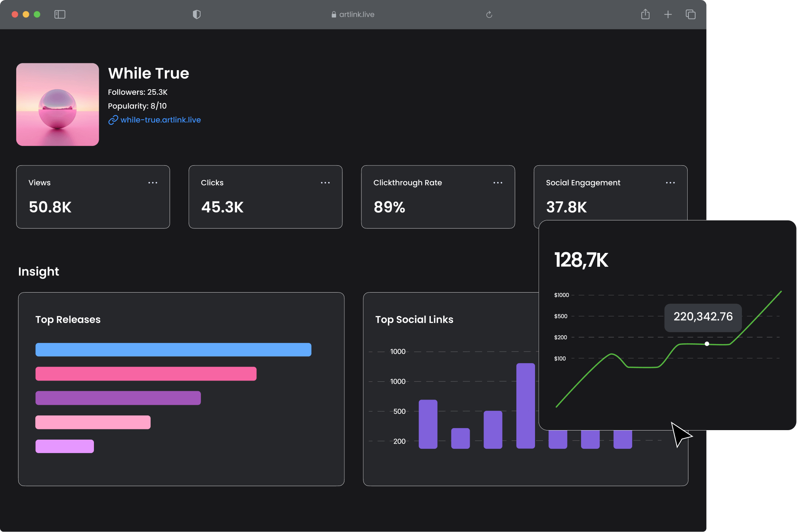Click the $200 axis label
The image size is (797, 532).
click(560, 337)
